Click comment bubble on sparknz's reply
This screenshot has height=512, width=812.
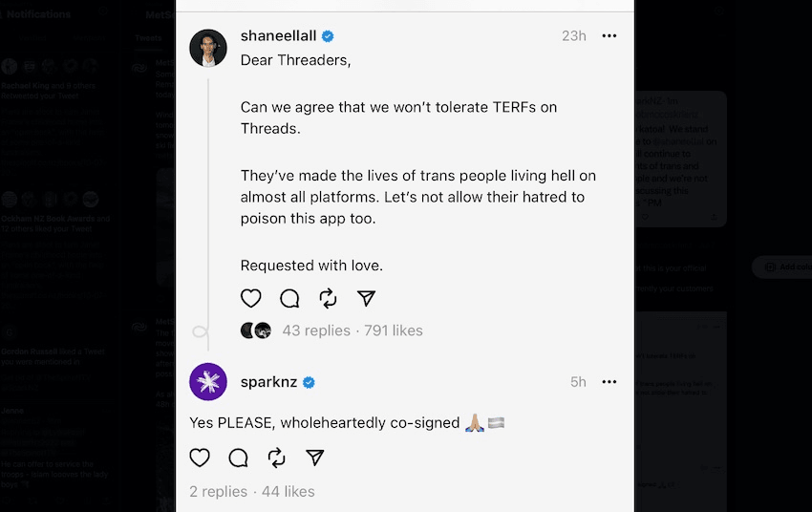tap(238, 458)
